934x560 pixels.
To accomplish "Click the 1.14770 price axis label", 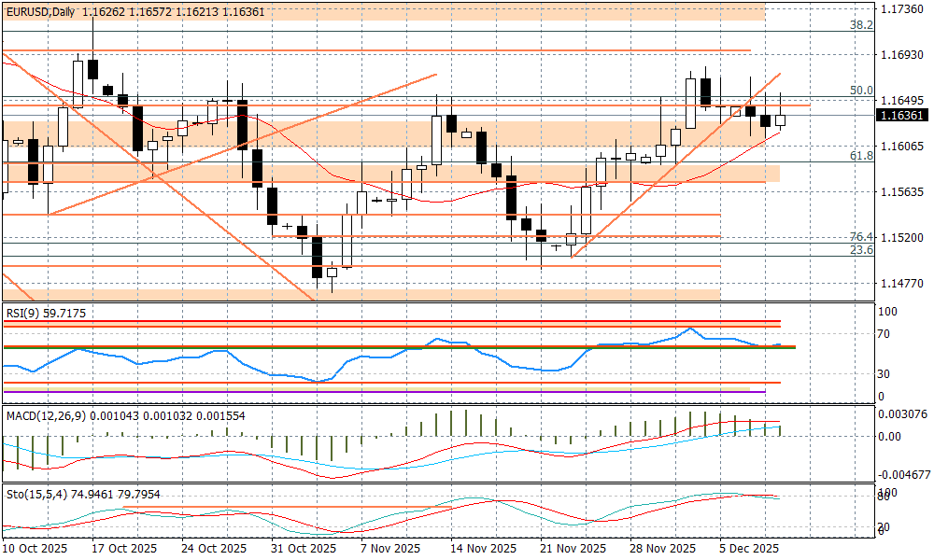I will pos(901,284).
